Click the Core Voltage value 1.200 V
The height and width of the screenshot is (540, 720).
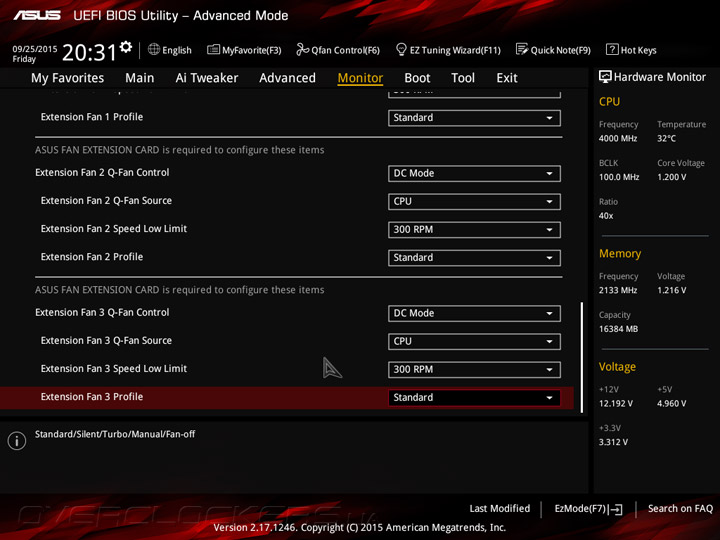(672, 177)
